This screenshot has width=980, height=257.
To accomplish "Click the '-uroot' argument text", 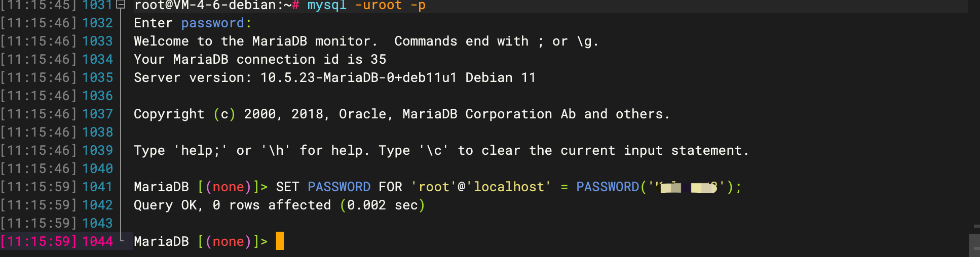I will pyautogui.click(x=379, y=5).
